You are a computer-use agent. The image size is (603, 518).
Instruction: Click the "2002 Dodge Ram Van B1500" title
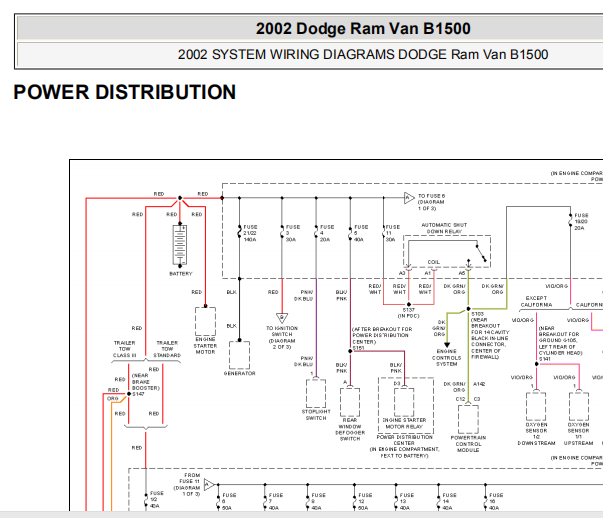(x=363, y=29)
